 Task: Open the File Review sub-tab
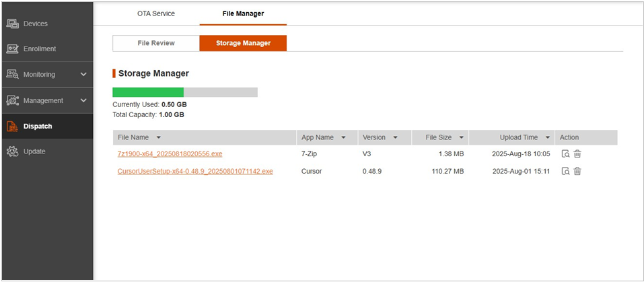(156, 43)
